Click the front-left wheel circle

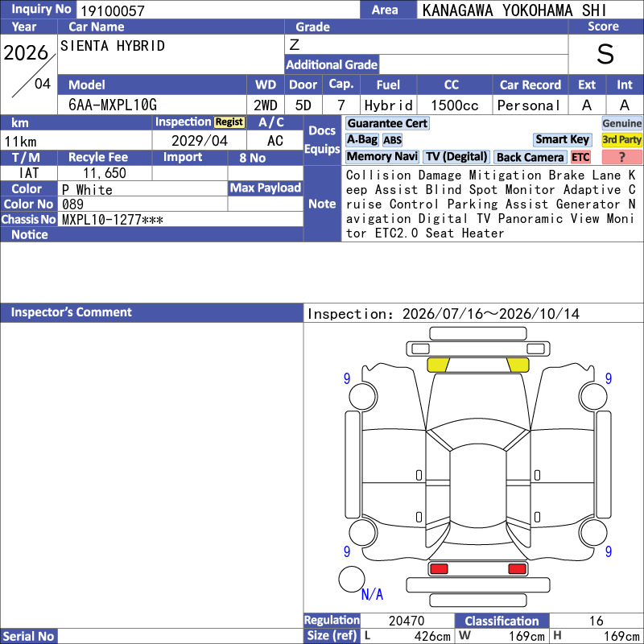pos(363,396)
